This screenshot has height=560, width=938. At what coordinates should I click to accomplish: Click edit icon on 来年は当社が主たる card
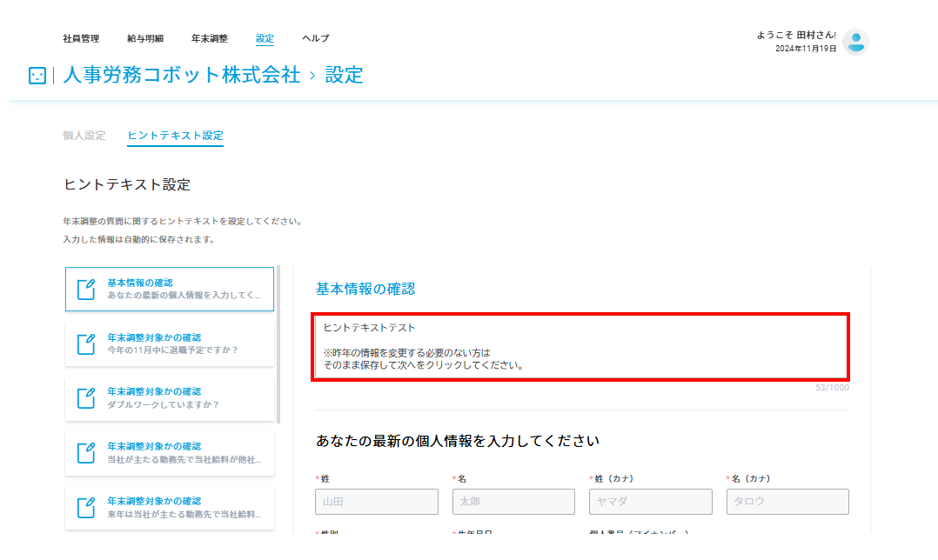pos(86,508)
